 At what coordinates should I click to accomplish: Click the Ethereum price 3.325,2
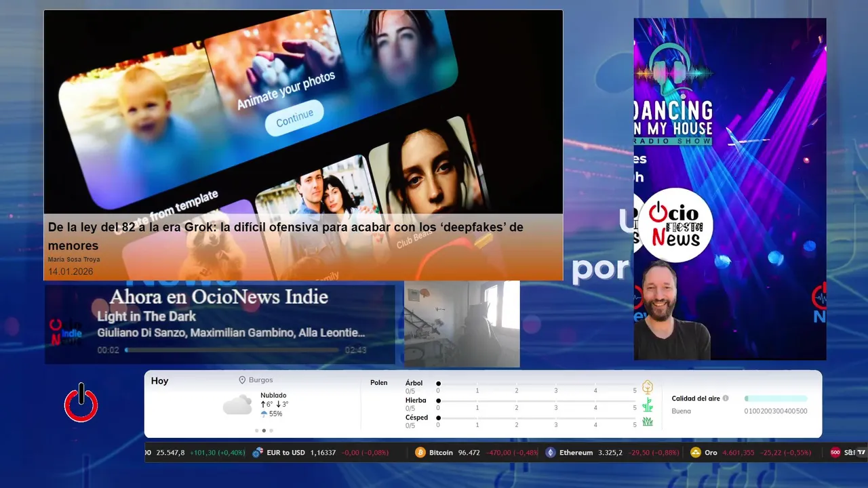[x=610, y=453]
